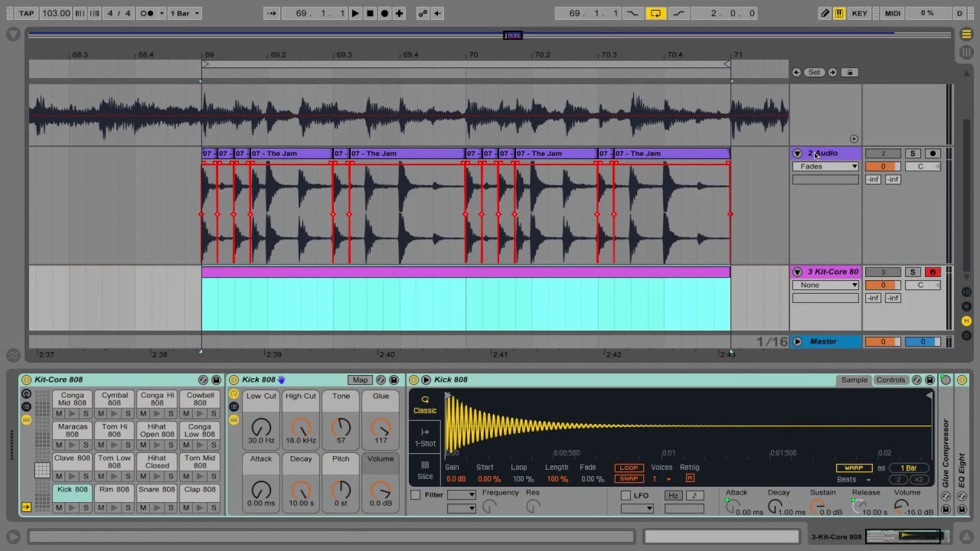Toggle the Kick 808 rack device activator
This screenshot has width=980, height=551.
(234, 380)
